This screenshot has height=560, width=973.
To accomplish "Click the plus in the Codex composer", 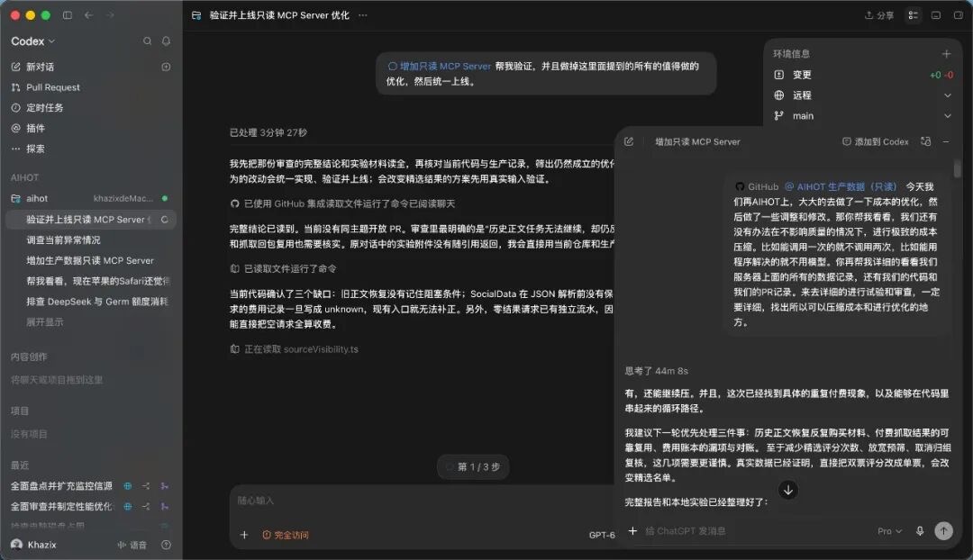I will click(x=244, y=535).
